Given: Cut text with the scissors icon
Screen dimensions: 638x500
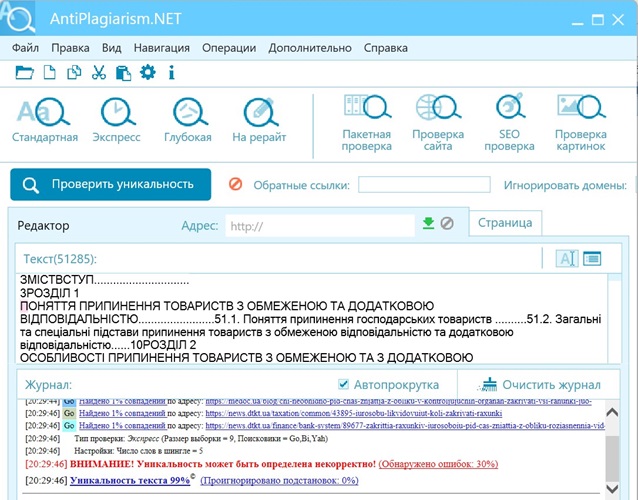Looking at the screenshot, I should coord(98,73).
